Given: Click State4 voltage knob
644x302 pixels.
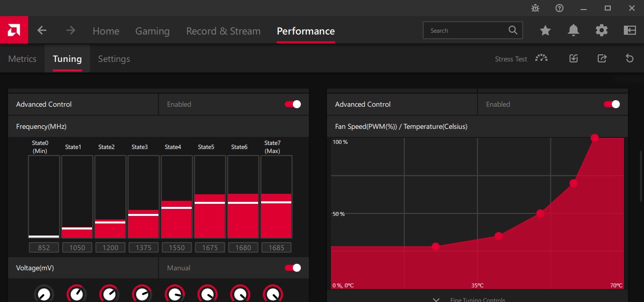Looking at the screenshot, I should click(175, 294).
